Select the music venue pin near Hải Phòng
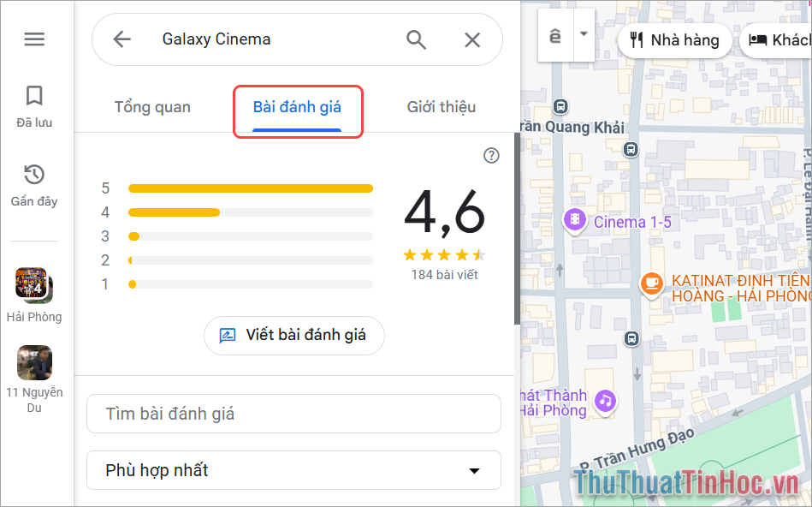This screenshot has width=812, height=507. (606, 402)
